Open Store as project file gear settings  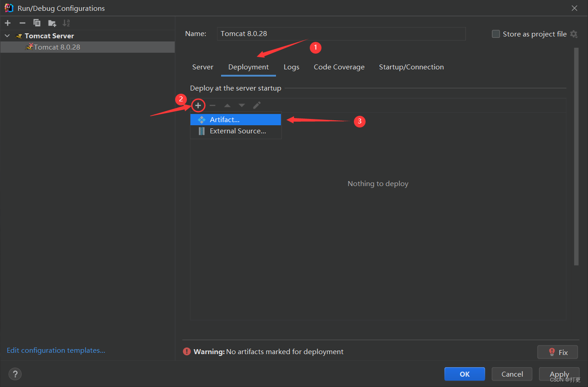pyautogui.click(x=574, y=34)
